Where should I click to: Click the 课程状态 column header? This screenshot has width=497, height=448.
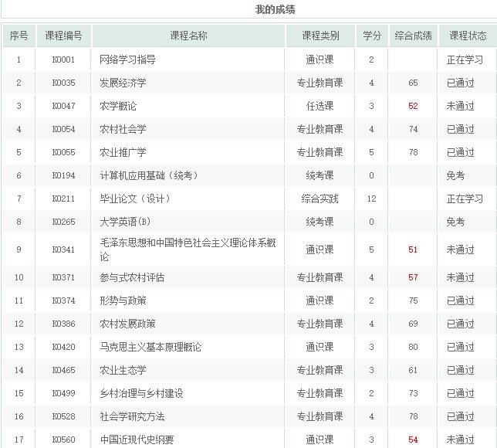point(468,36)
